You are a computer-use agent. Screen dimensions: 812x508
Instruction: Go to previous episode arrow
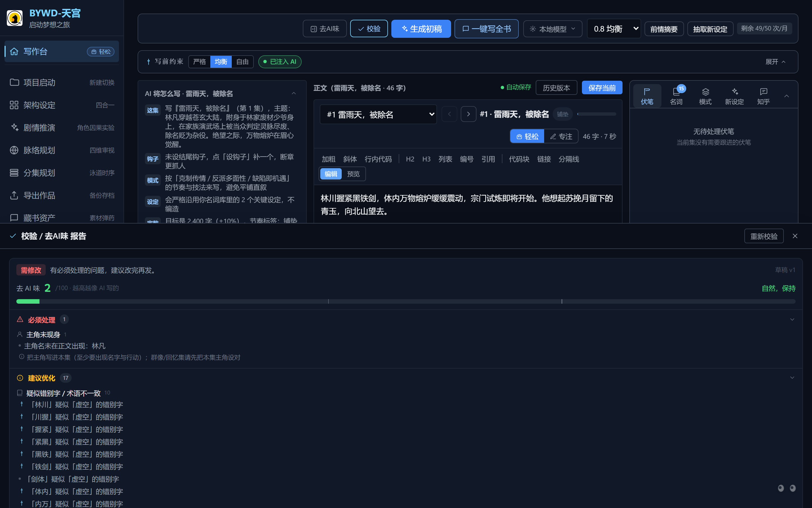click(x=449, y=114)
